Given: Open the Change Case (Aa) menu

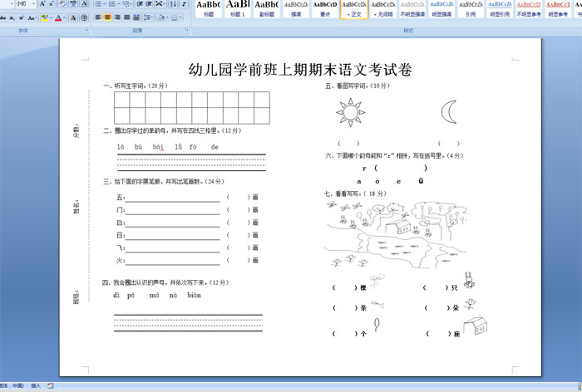Looking at the screenshot, I should click(32, 17).
